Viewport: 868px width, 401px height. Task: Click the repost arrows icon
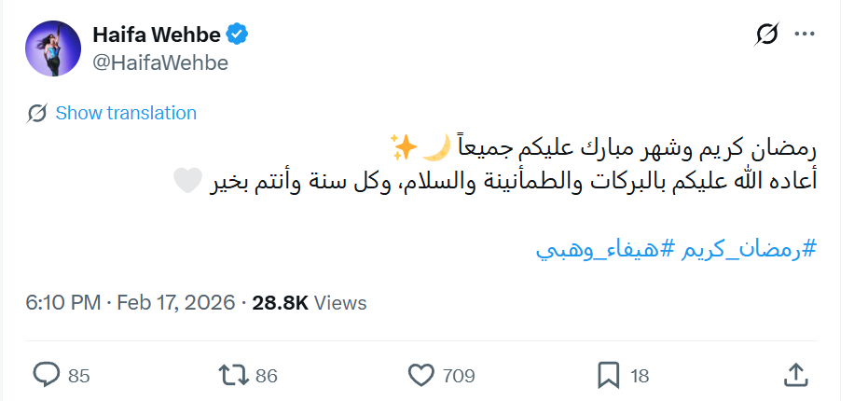click(x=233, y=375)
